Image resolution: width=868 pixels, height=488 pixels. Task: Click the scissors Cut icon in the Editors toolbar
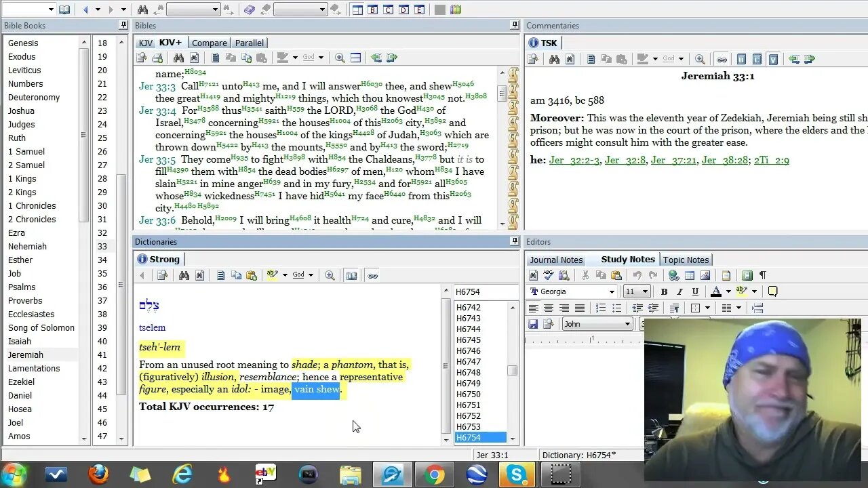pos(585,275)
